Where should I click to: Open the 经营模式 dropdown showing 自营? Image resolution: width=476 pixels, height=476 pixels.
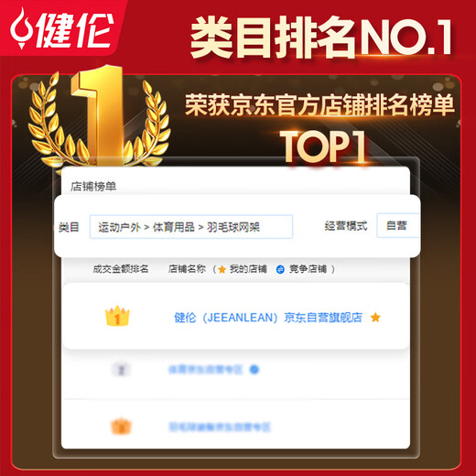[398, 226]
